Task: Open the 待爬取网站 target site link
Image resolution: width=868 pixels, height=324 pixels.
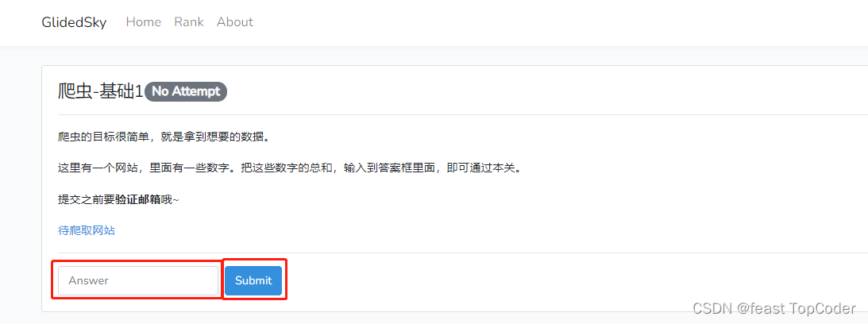Action: click(87, 231)
